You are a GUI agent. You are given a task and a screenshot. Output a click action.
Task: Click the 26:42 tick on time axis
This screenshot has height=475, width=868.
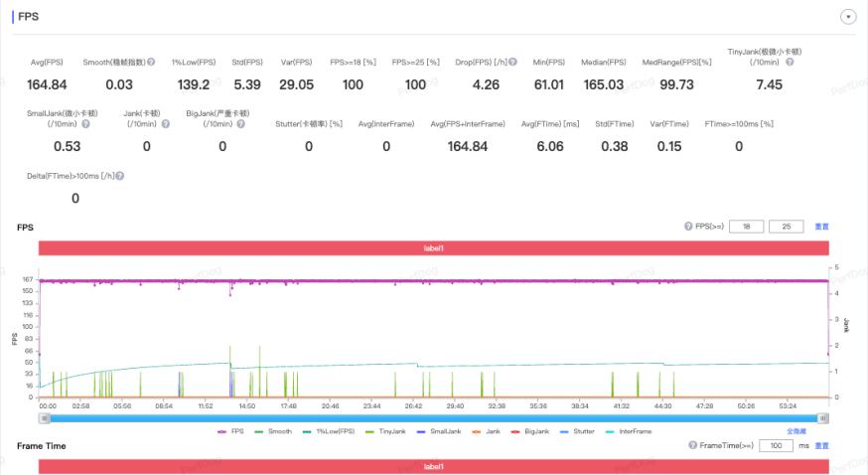pos(413,405)
